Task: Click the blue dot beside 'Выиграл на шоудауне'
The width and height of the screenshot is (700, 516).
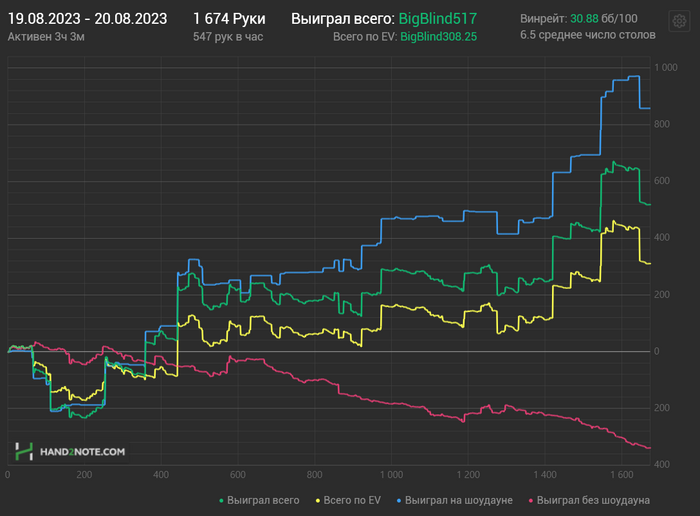Action: tap(399, 501)
